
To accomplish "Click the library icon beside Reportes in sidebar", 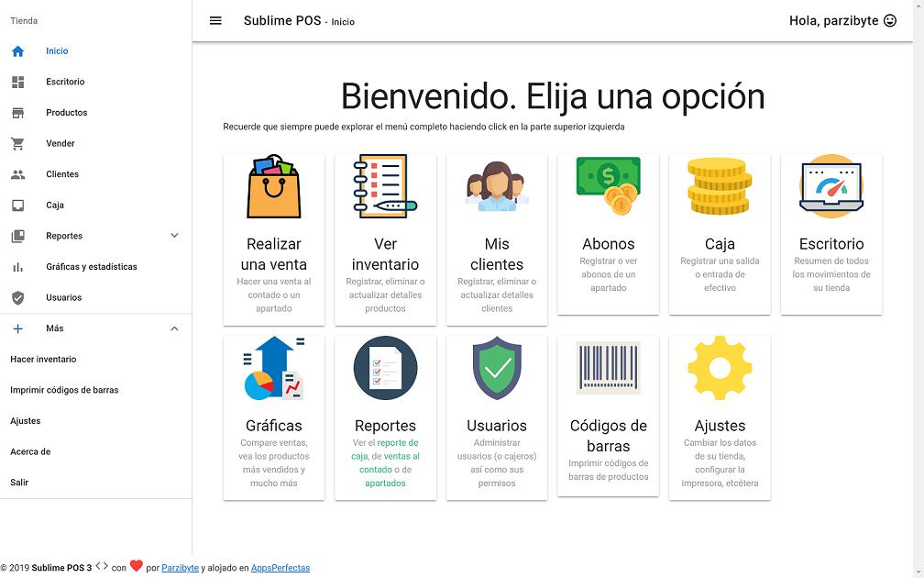I will [x=17, y=236].
